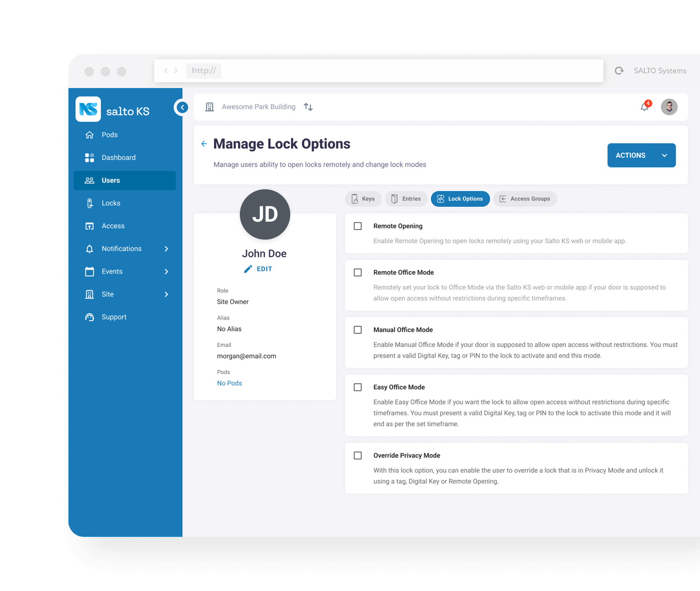Select the Keys tab

[x=363, y=199]
